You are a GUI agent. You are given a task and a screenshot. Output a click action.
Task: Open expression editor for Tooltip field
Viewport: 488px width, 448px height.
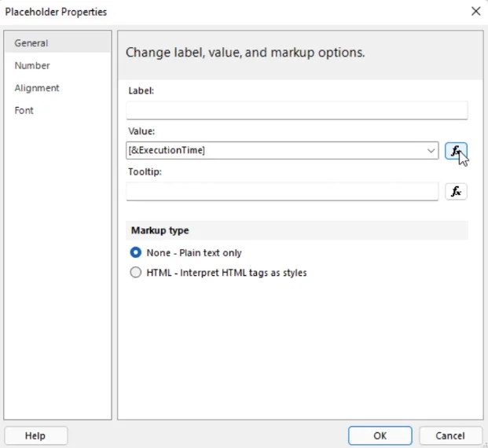tap(456, 191)
